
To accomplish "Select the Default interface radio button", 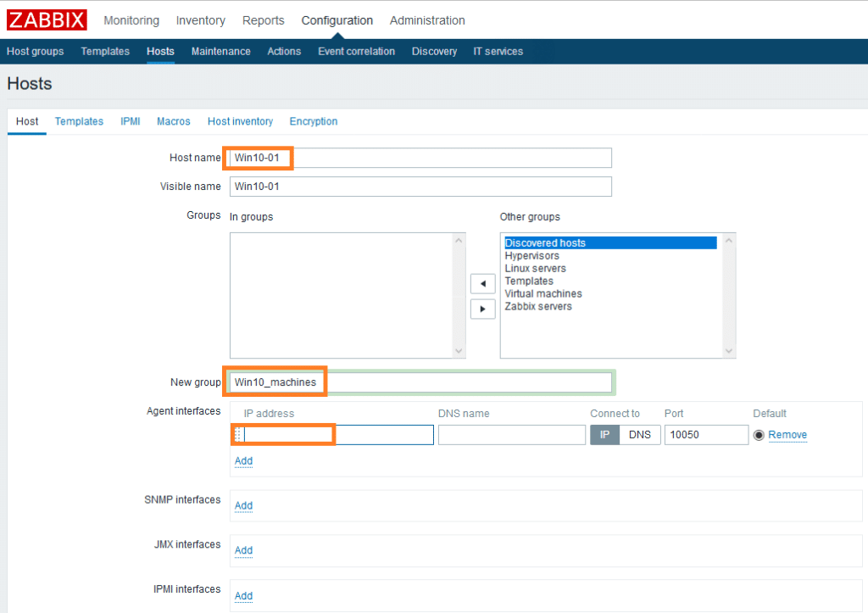I will [759, 435].
